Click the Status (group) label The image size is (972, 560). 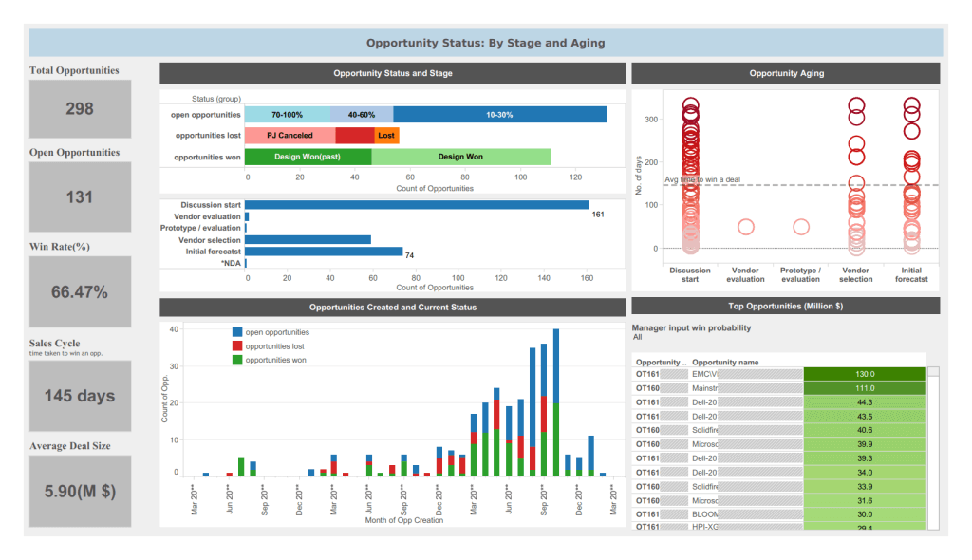[x=215, y=99]
